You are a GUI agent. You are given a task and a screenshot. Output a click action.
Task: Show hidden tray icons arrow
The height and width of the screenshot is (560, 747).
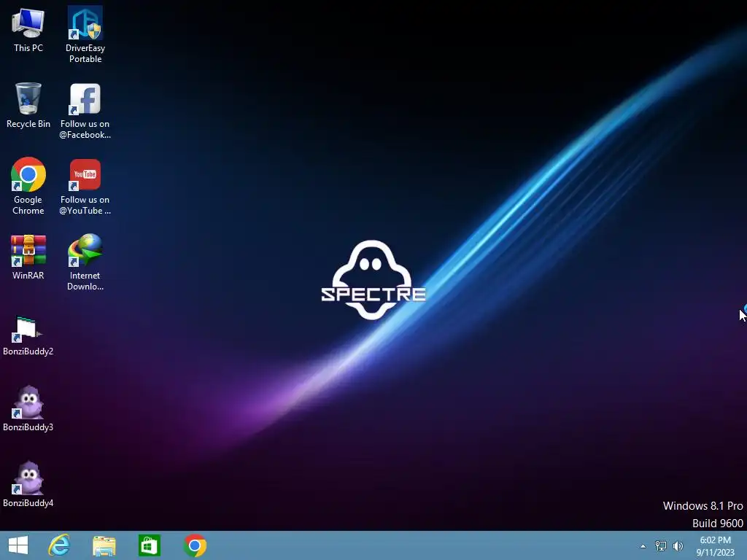tap(643, 546)
